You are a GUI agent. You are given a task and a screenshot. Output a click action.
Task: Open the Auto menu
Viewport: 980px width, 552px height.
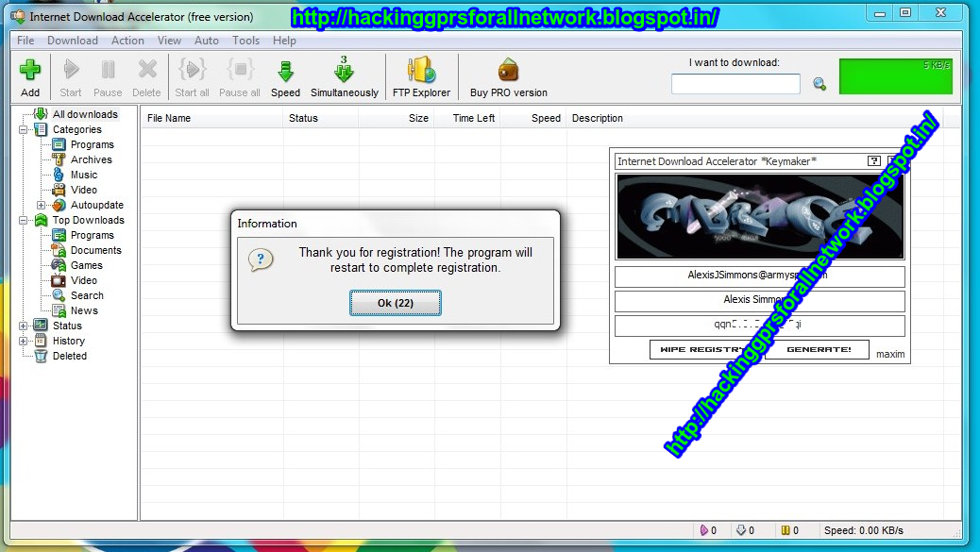(x=206, y=41)
